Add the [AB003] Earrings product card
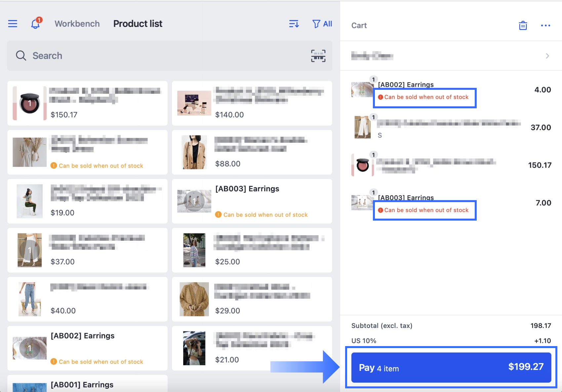562x392 pixels. pyautogui.click(x=252, y=201)
